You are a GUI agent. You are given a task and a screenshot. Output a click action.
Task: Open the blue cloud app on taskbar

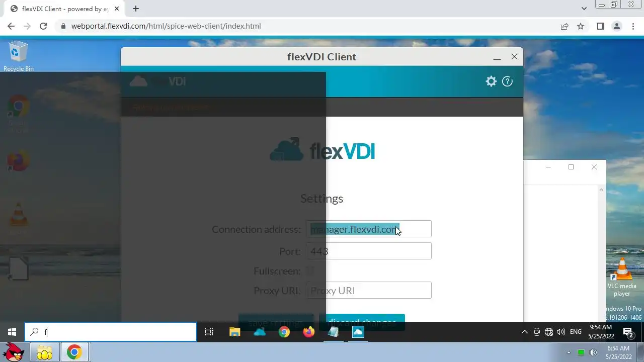[x=260, y=332]
